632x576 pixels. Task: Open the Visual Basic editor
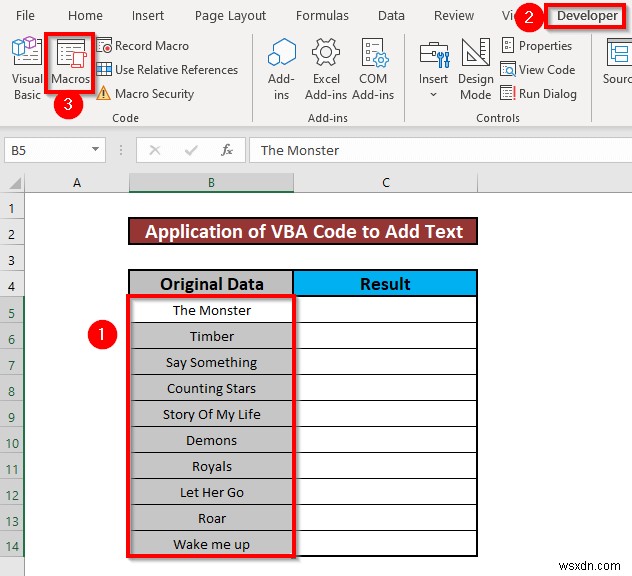(x=27, y=69)
